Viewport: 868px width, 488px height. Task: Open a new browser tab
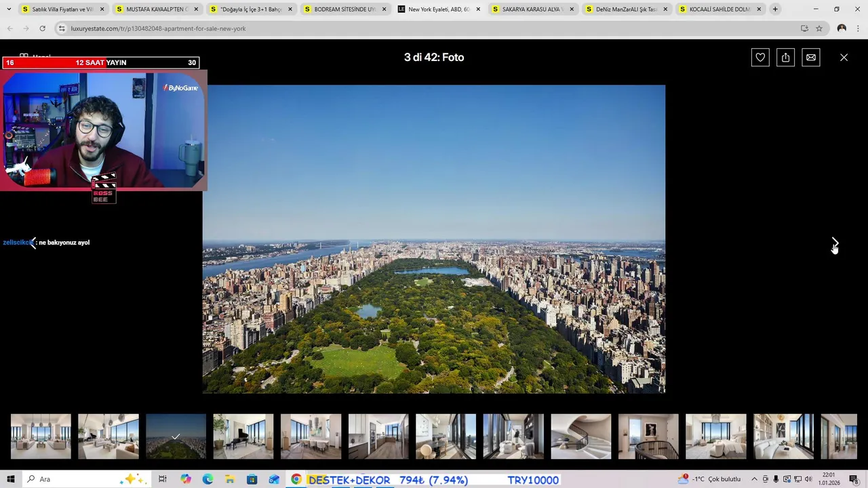[775, 9]
